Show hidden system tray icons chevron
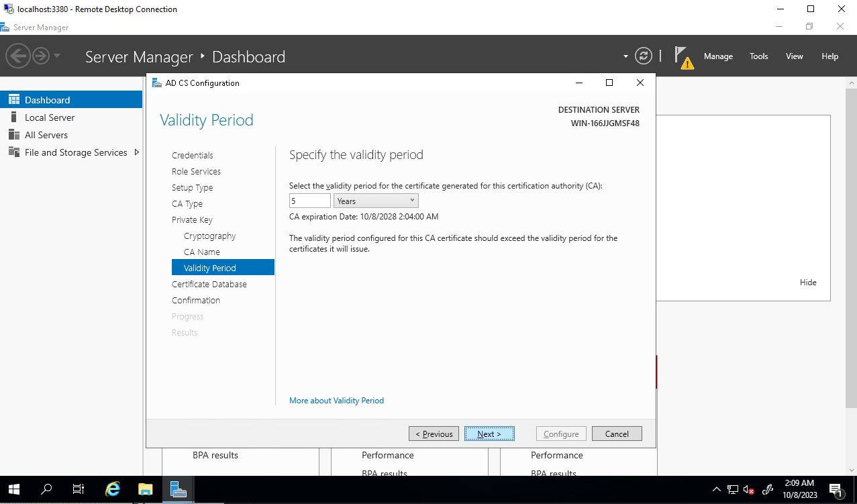The width and height of the screenshot is (857, 504). 716,490
